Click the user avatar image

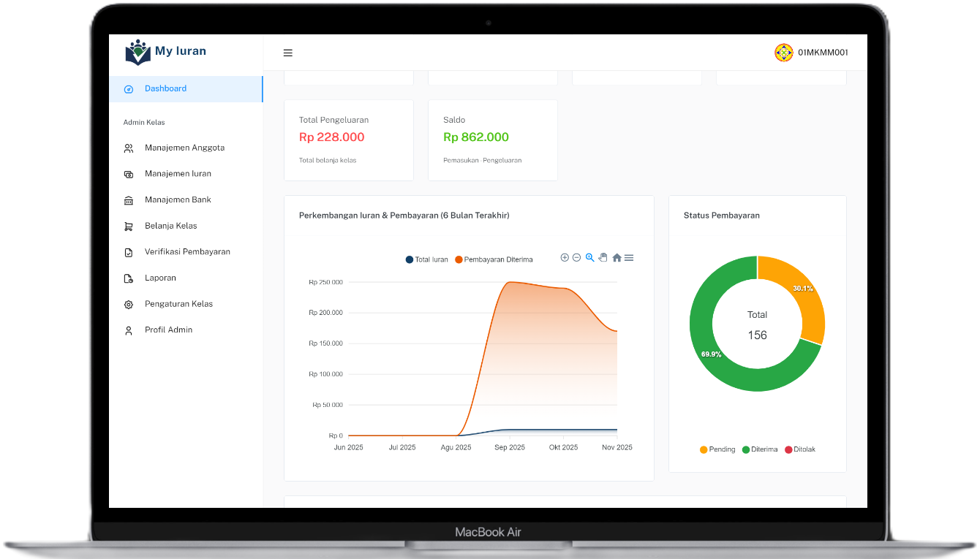tap(783, 53)
